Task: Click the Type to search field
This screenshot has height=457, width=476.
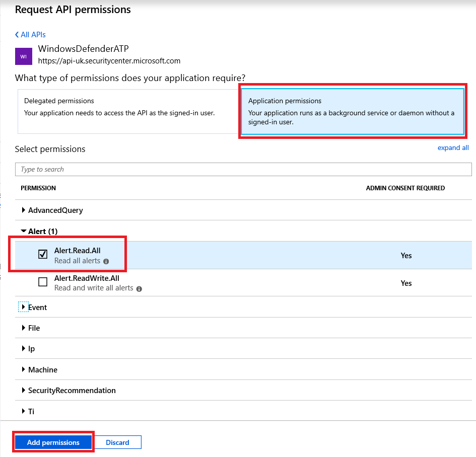Action: [x=243, y=169]
